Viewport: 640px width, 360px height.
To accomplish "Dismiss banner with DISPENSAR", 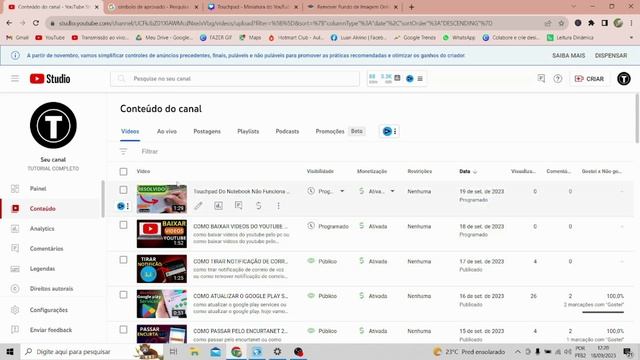I will click(x=611, y=56).
